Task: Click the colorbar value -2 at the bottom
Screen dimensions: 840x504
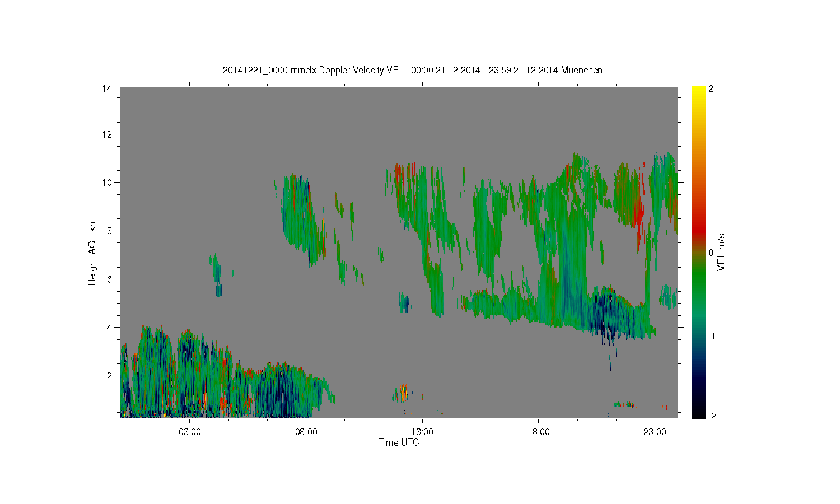Action: click(x=711, y=416)
